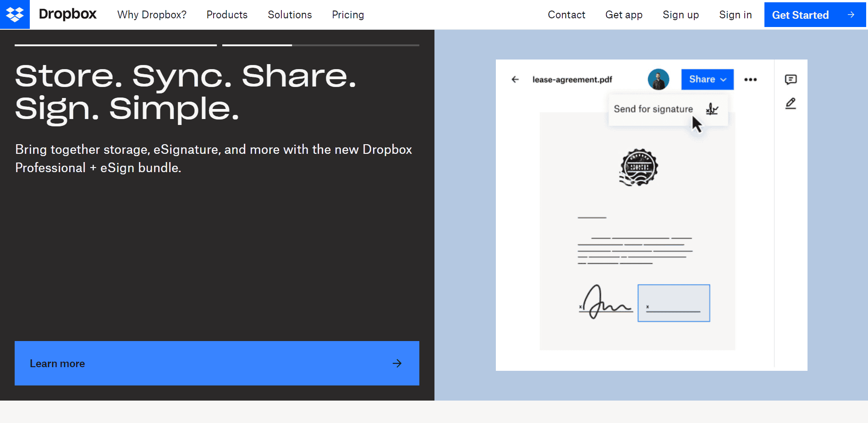Screen dimensions: 868x423
Task: Click the lease-agreement.pdf file name
Action: click(572, 80)
